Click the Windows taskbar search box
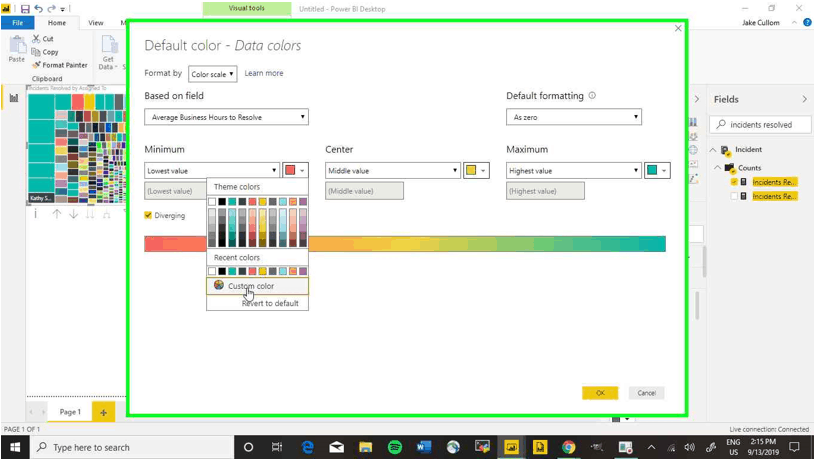 131,447
